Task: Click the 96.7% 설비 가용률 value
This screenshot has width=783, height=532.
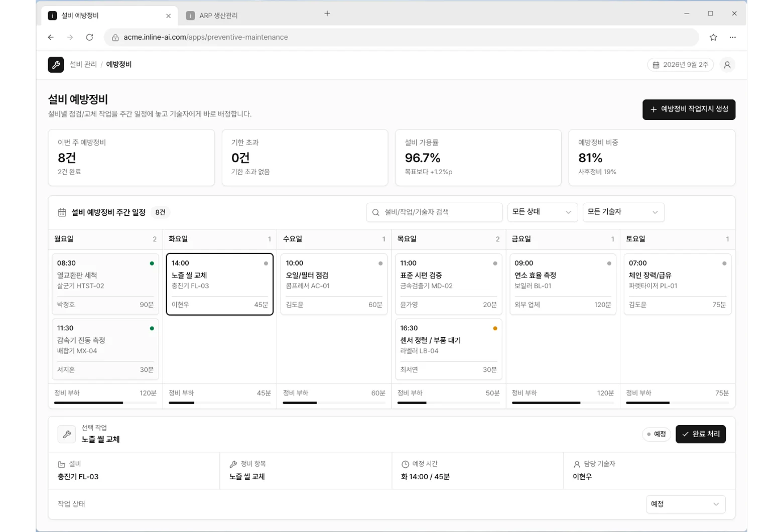Action: point(423,158)
